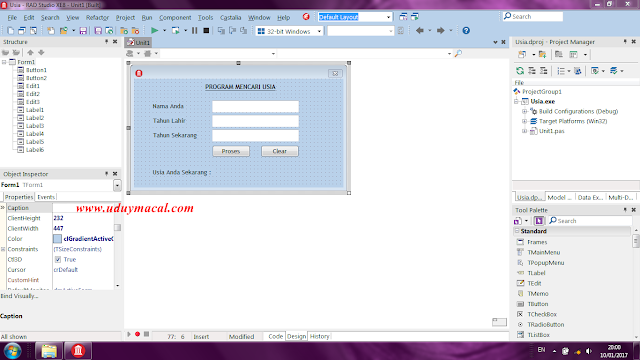This screenshot has height=360, width=640.
Task: Click Nama Anda edit field
Action: (256, 107)
